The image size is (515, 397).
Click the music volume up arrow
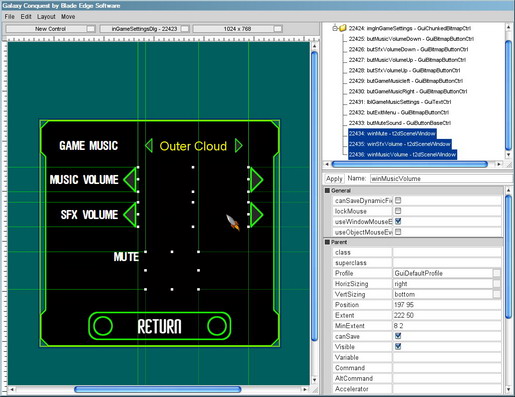point(256,179)
